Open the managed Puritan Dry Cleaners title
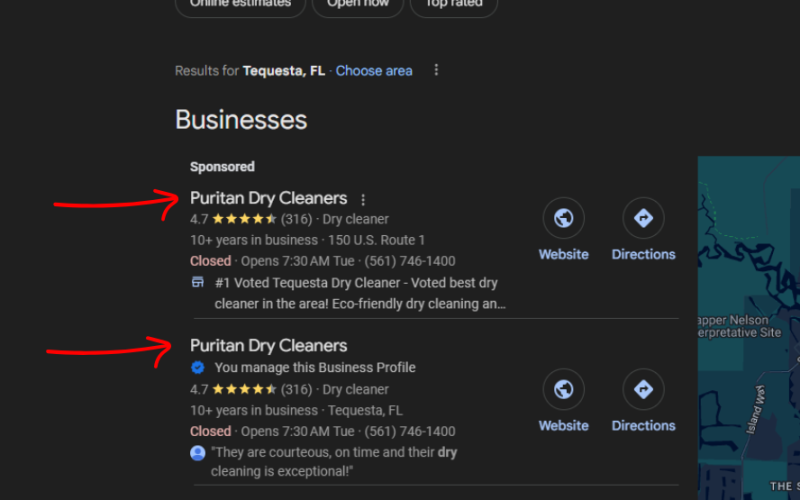Viewport: 800px width, 500px height. pyautogui.click(x=268, y=346)
